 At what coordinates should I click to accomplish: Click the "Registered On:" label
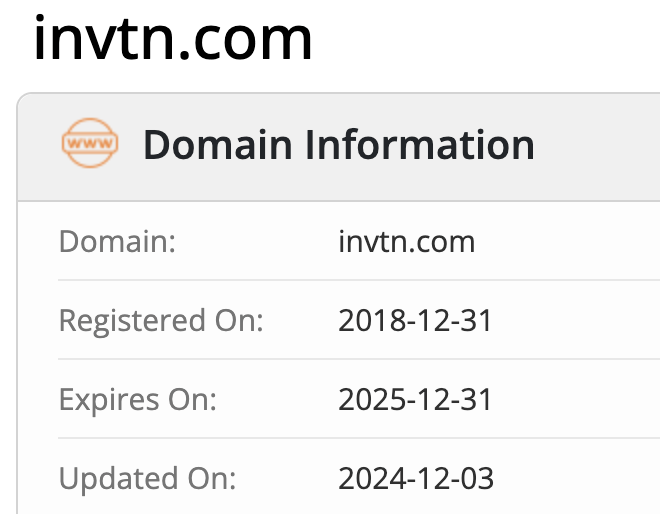(161, 321)
